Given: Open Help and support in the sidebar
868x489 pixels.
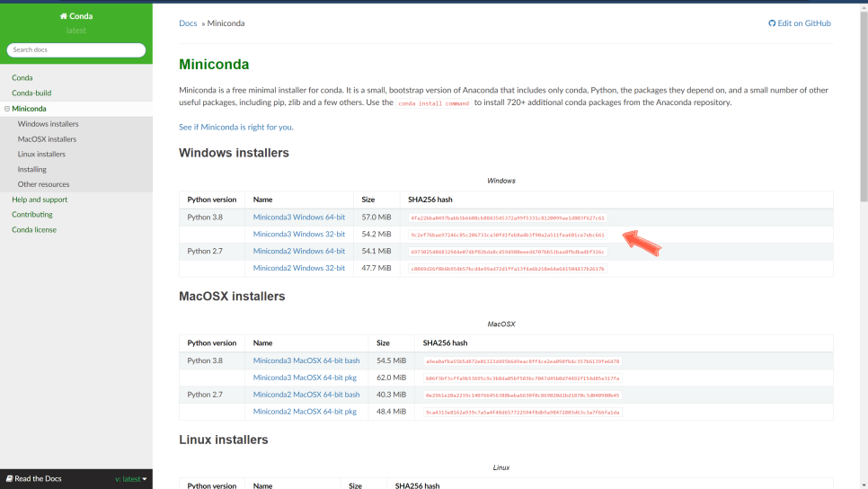Looking at the screenshot, I should [40, 200].
